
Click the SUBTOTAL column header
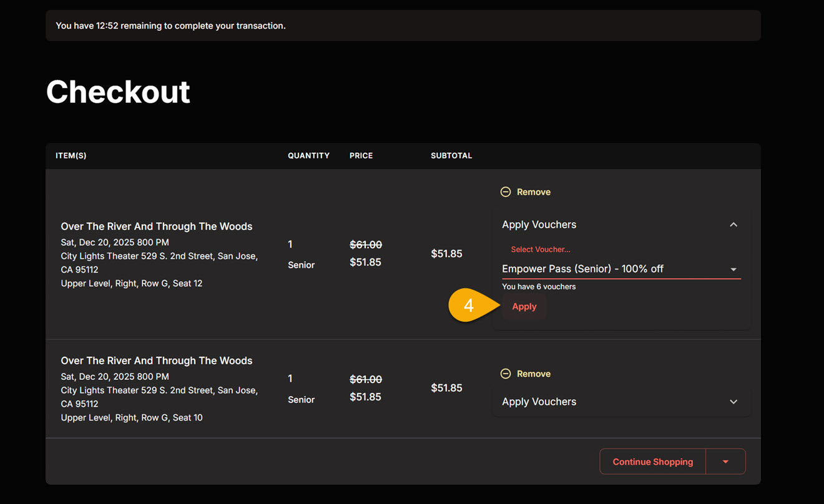click(x=451, y=156)
